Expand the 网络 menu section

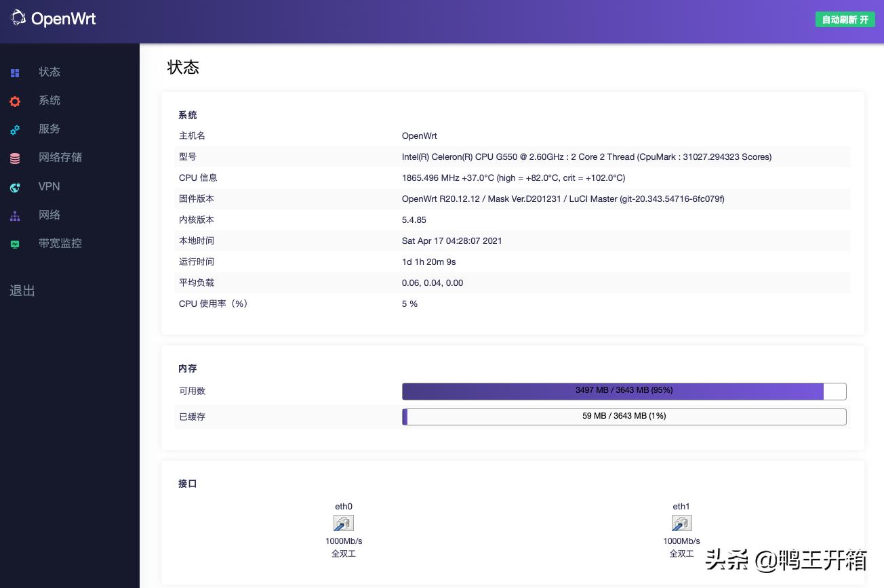(x=49, y=215)
